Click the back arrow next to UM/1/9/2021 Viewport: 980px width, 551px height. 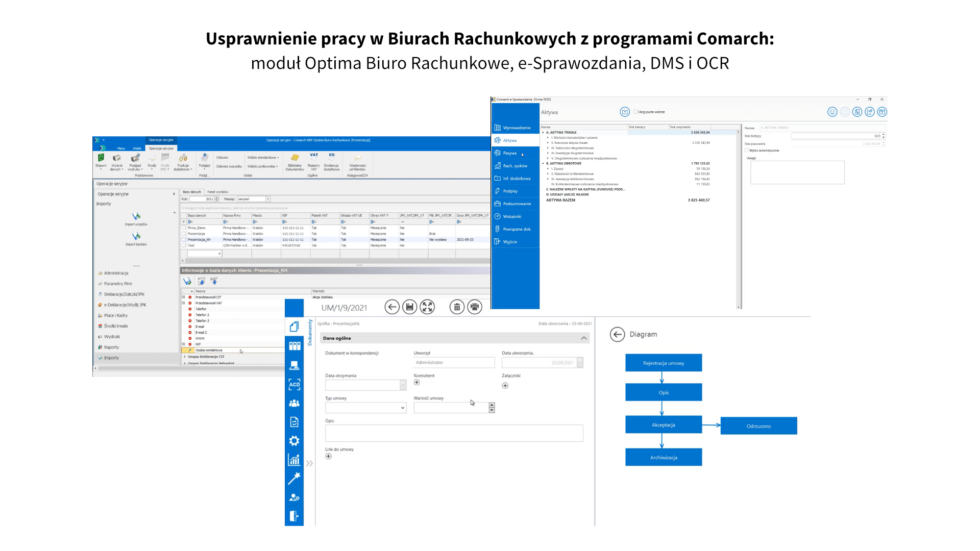click(x=392, y=307)
